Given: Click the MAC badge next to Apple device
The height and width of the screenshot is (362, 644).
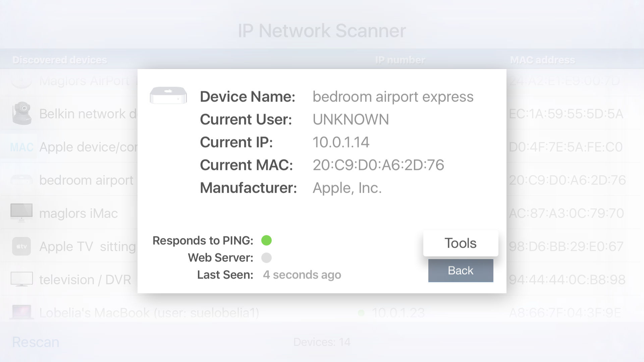Looking at the screenshot, I should (x=21, y=146).
